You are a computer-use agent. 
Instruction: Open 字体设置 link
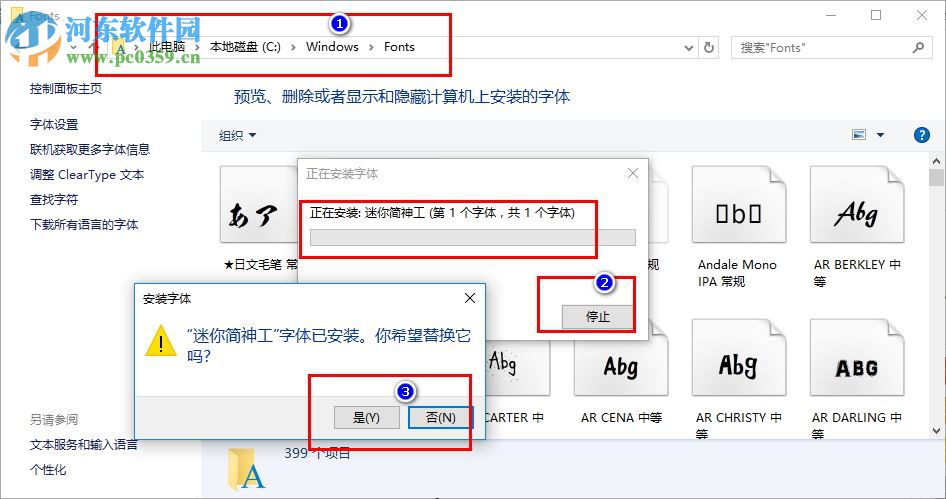54,125
